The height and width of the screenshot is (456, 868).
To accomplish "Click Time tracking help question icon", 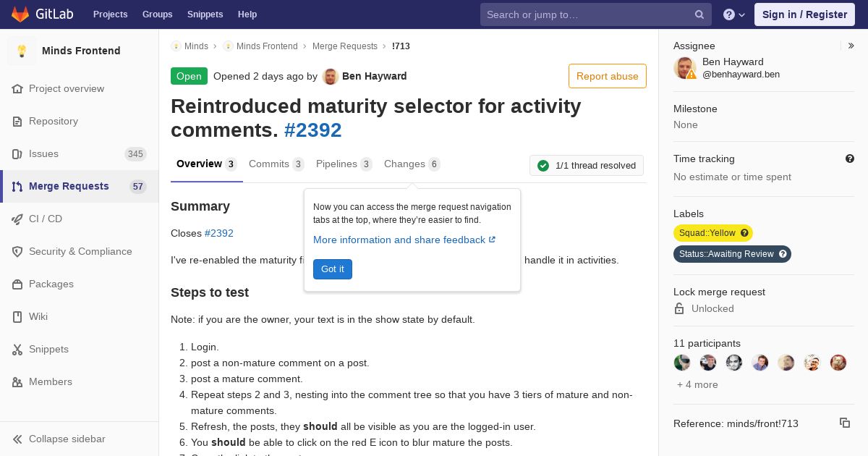I will point(850,159).
